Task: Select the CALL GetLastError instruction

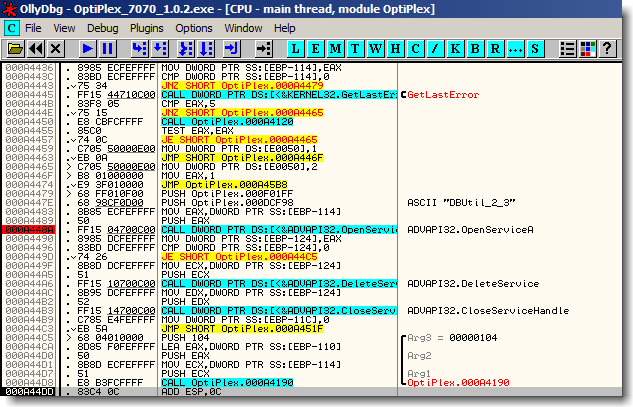Action: point(279,94)
